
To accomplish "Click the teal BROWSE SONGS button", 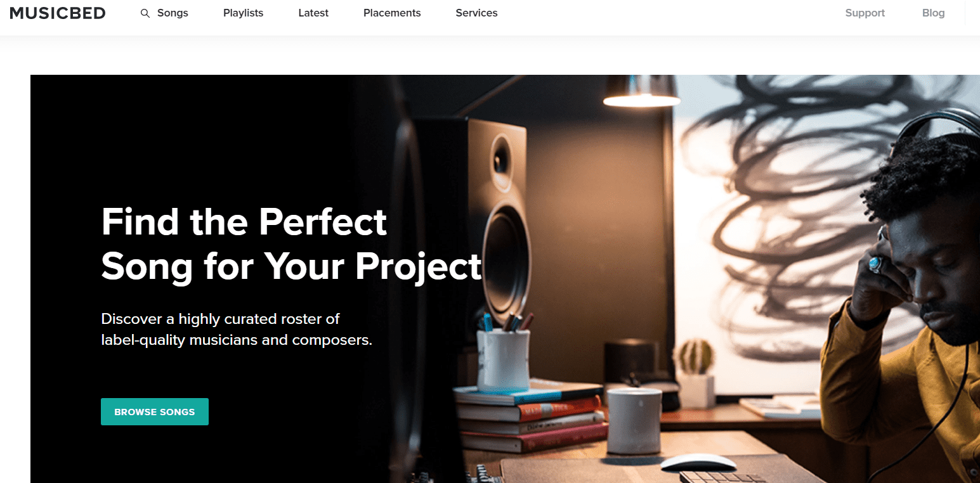I will click(x=155, y=411).
